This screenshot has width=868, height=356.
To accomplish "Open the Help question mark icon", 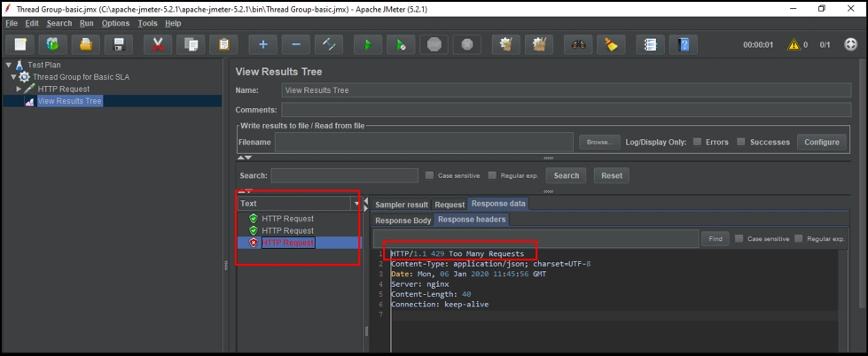I will coord(683,44).
